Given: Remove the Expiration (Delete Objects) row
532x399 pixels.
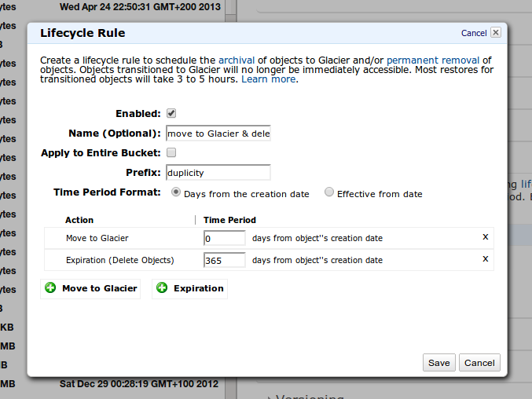Looking at the screenshot, I should pyautogui.click(x=485, y=259).
